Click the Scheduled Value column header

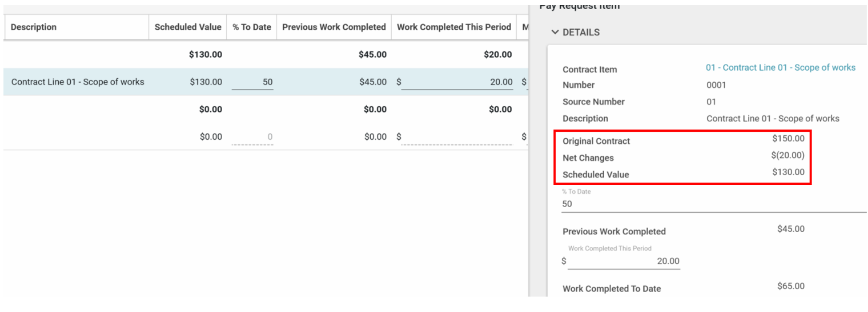187,27
